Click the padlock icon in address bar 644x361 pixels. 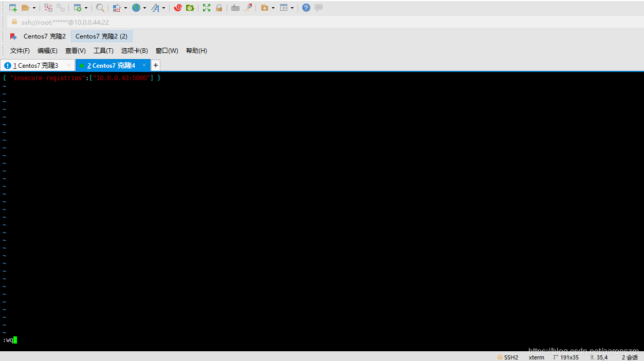[14, 22]
